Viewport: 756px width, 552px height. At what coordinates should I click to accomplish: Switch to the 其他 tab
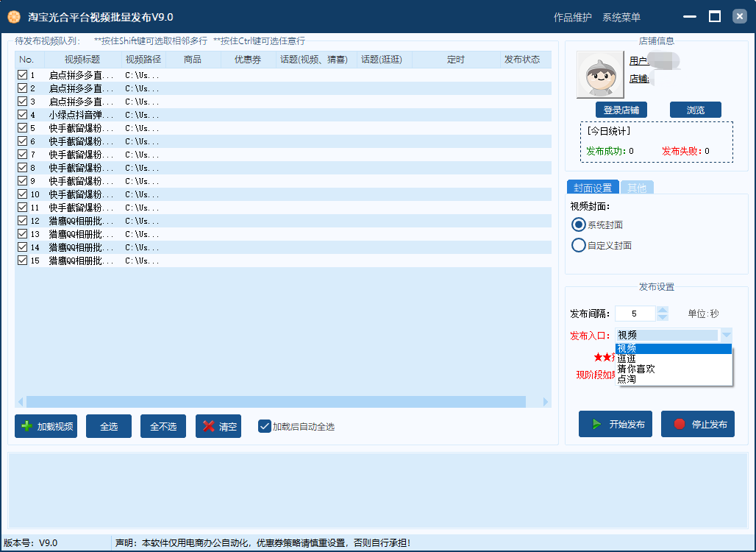(x=636, y=187)
